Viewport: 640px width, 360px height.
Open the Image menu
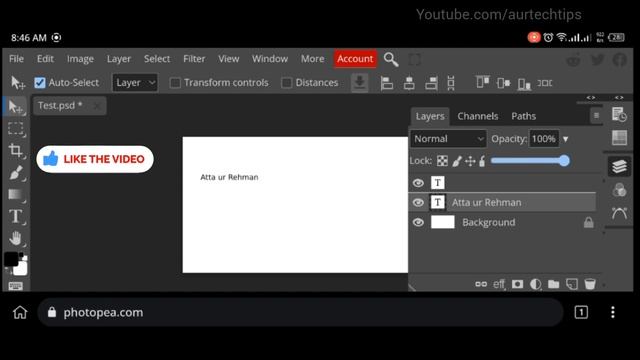tap(80, 59)
